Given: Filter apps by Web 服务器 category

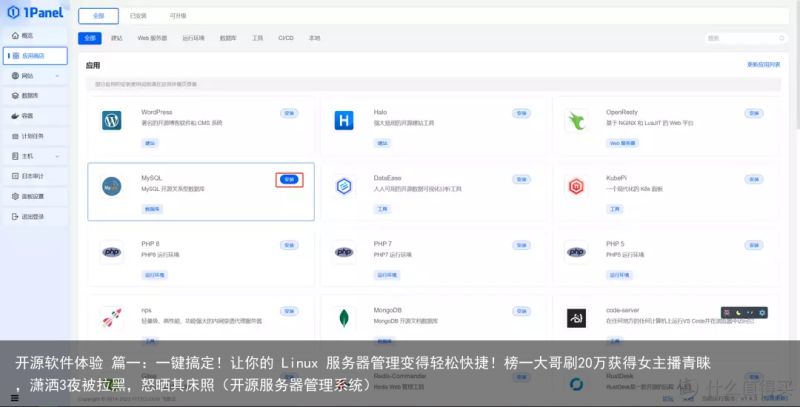Looking at the screenshot, I should click(x=152, y=38).
